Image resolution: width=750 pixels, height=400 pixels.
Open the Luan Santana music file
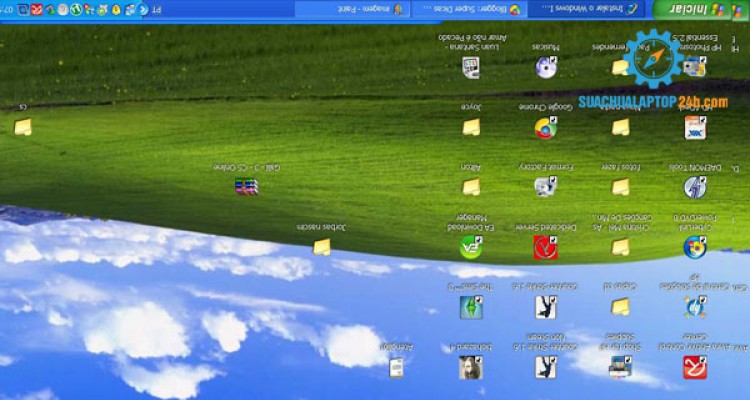click(470, 67)
